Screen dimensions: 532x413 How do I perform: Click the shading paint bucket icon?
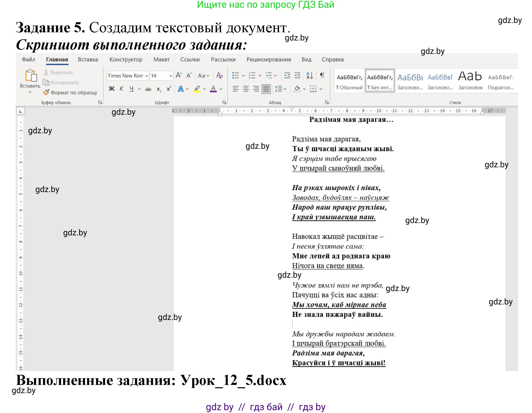[297, 89]
